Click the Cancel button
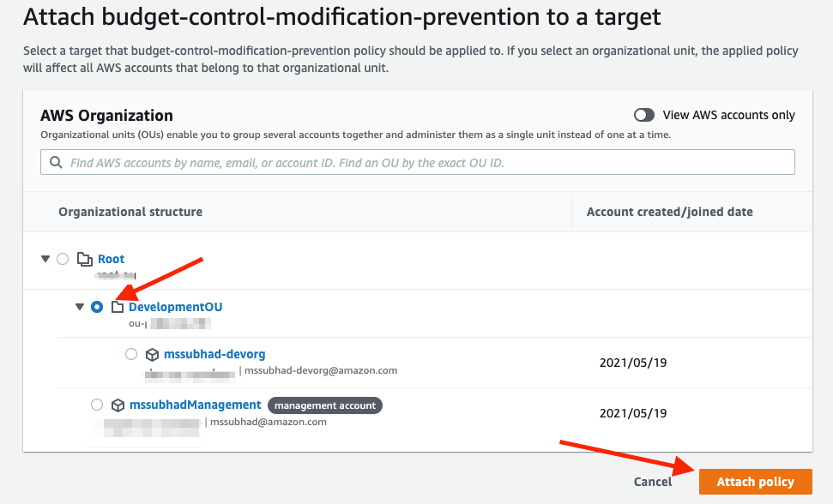 point(653,482)
